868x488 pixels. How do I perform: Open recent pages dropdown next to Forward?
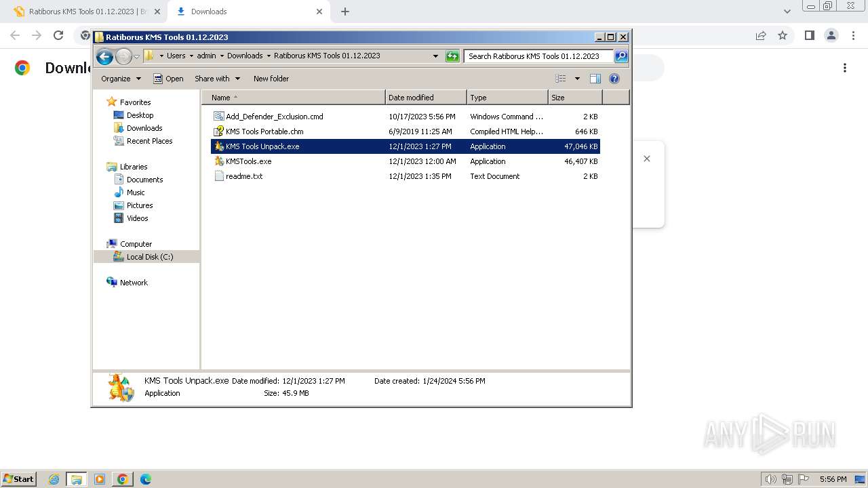pyautogui.click(x=137, y=56)
